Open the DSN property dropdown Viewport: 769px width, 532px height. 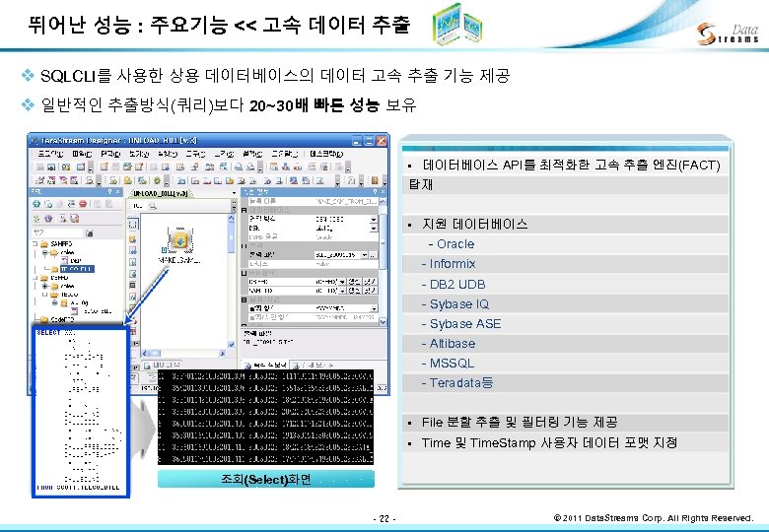pyautogui.click(x=374, y=228)
